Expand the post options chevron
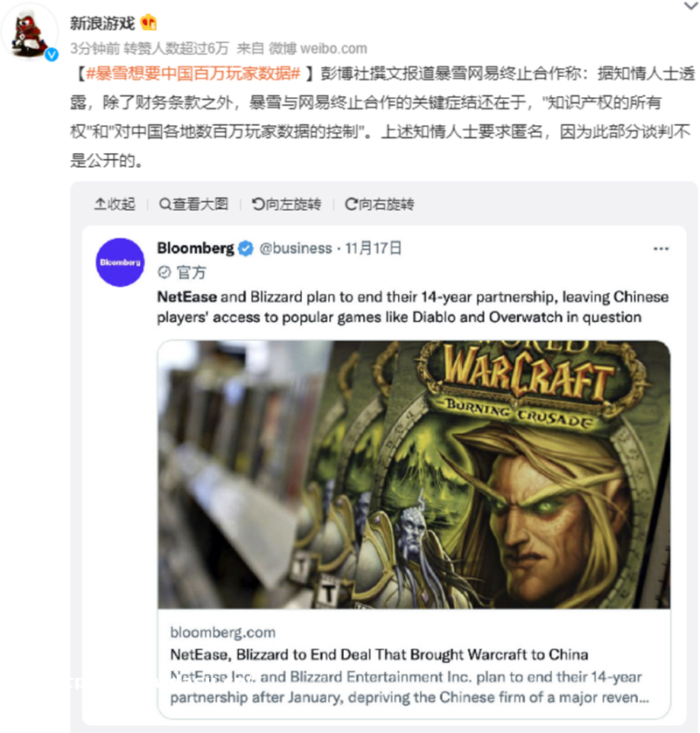The image size is (700, 733). pos(690,6)
